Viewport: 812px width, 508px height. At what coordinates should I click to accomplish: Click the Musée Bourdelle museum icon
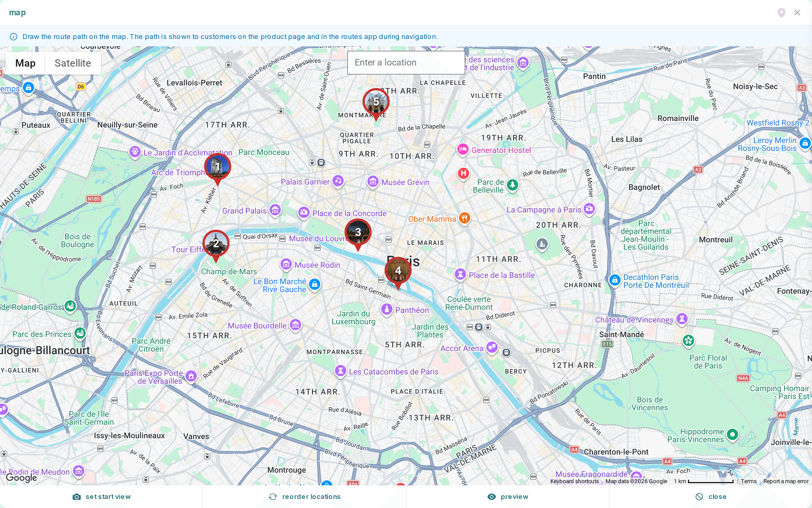click(x=295, y=325)
